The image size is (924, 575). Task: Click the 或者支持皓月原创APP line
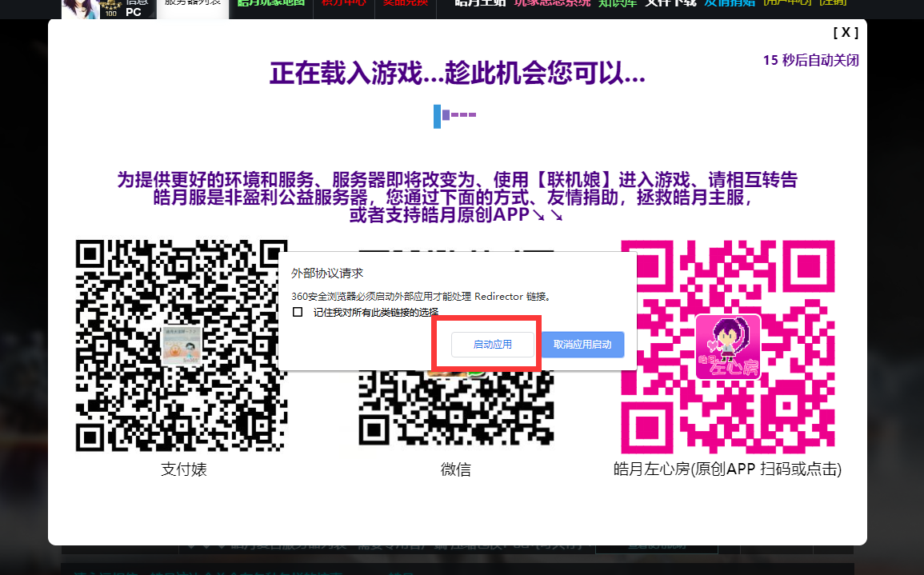coord(457,214)
